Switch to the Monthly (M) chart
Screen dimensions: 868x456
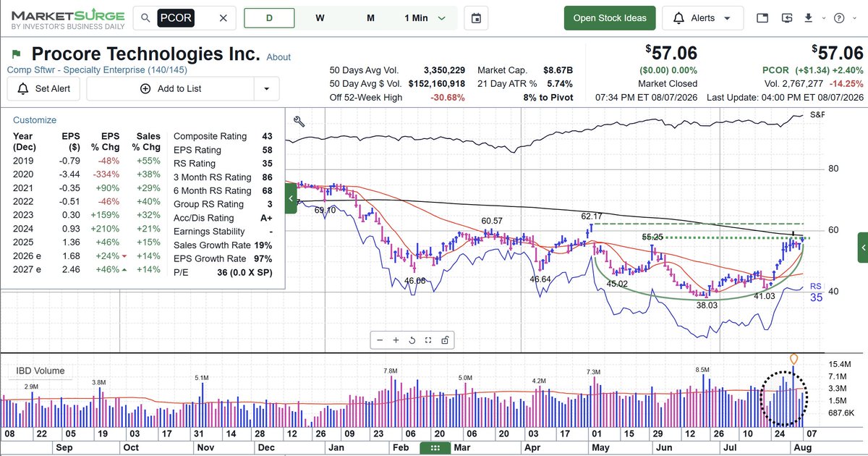370,18
